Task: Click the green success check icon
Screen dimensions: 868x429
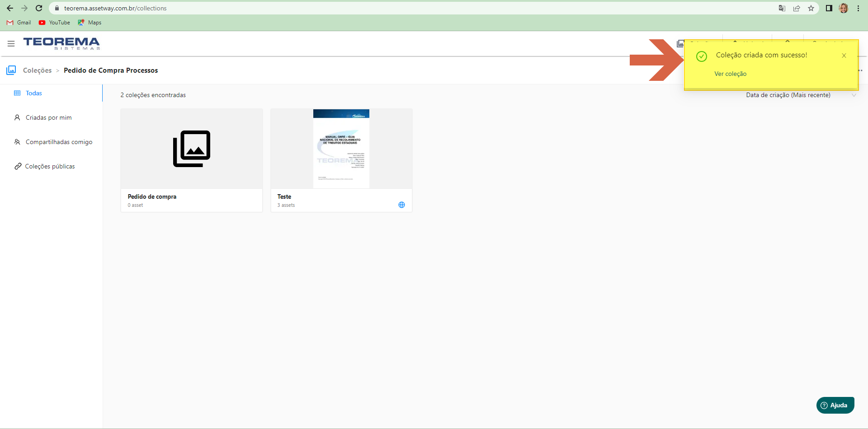Action: [702, 56]
